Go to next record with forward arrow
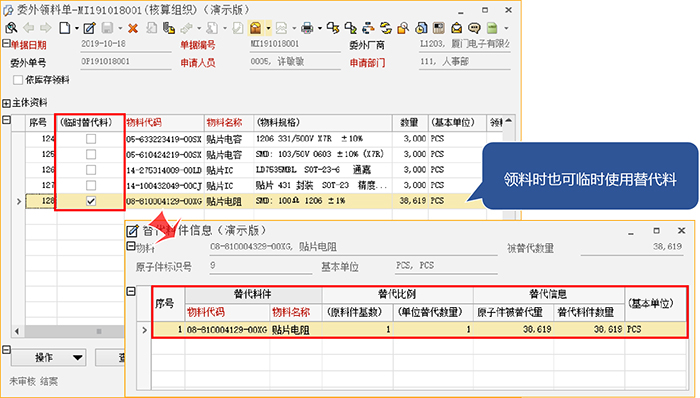 (46, 28)
